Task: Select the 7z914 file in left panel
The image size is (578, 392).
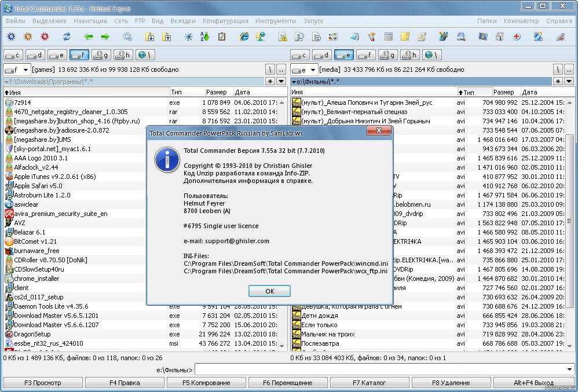Action: tap(141, 102)
